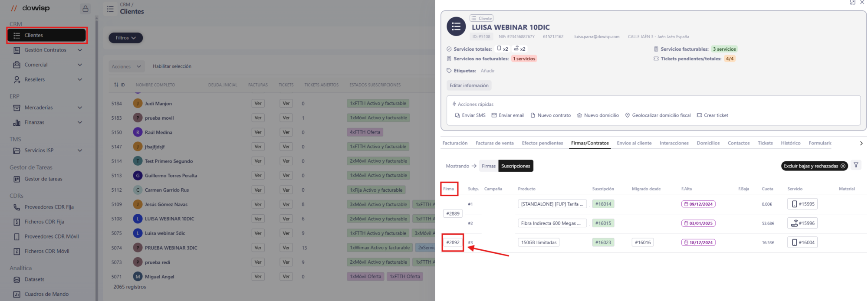868x301 pixels.
Task: Open the Filtros dropdown
Action: 126,38
